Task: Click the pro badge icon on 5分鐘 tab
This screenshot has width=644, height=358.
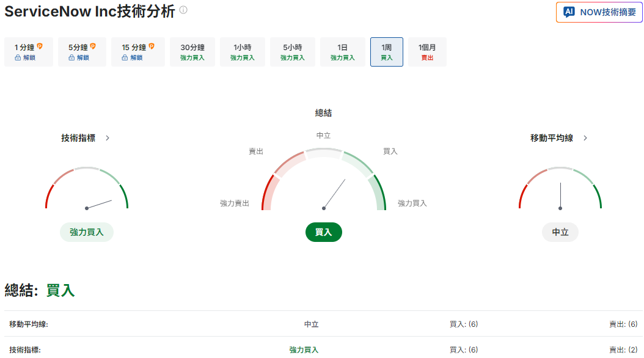Action: (93, 46)
